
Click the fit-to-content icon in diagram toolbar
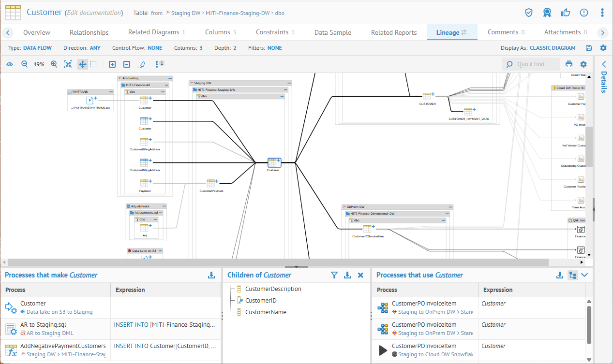[x=68, y=64]
